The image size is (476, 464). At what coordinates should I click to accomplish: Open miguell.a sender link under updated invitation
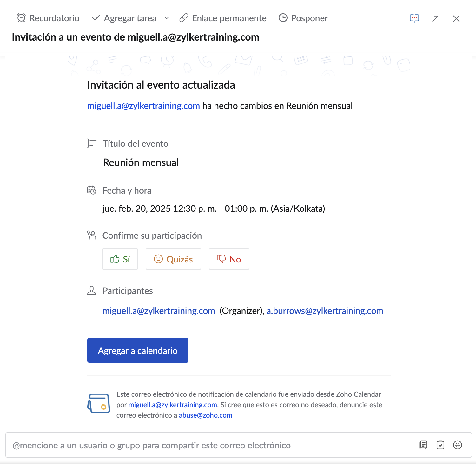point(143,106)
